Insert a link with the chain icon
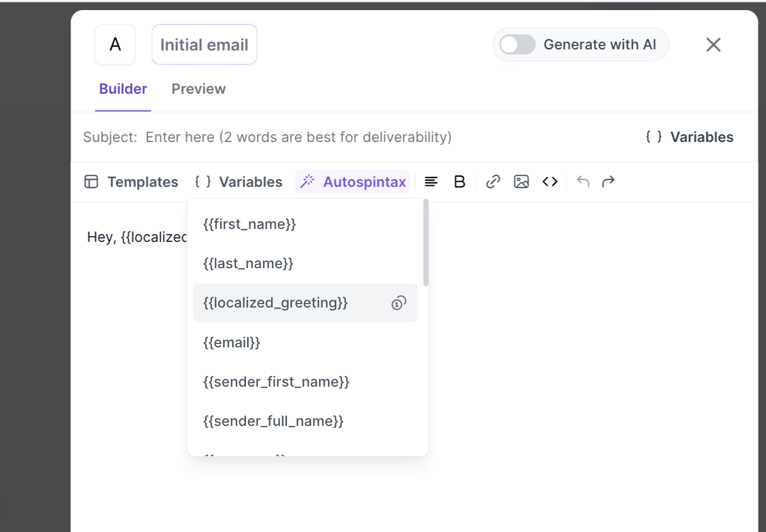 pyautogui.click(x=493, y=182)
